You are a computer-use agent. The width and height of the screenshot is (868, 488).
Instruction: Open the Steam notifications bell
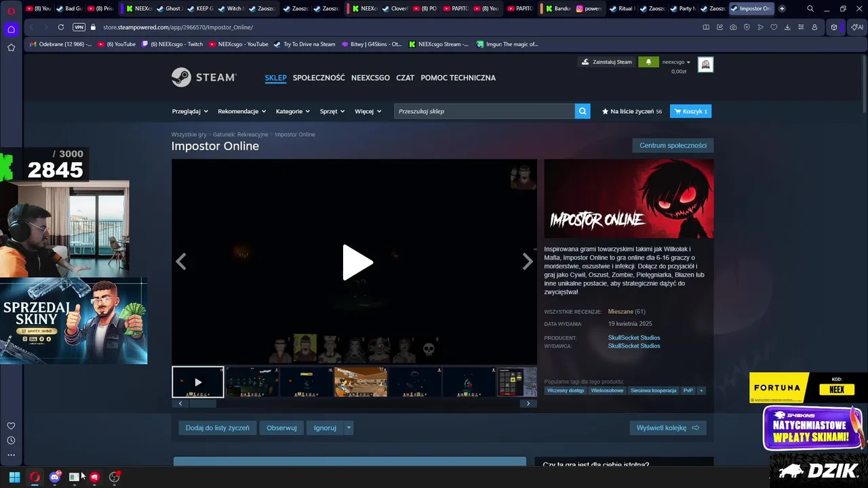click(648, 62)
